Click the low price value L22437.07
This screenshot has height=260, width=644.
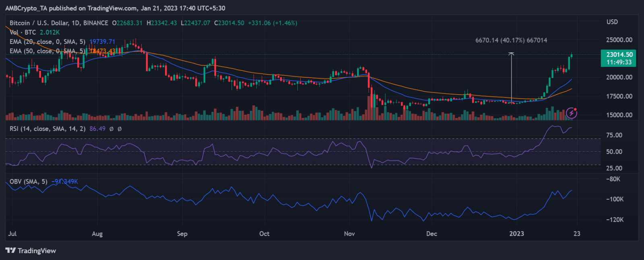tap(195, 23)
